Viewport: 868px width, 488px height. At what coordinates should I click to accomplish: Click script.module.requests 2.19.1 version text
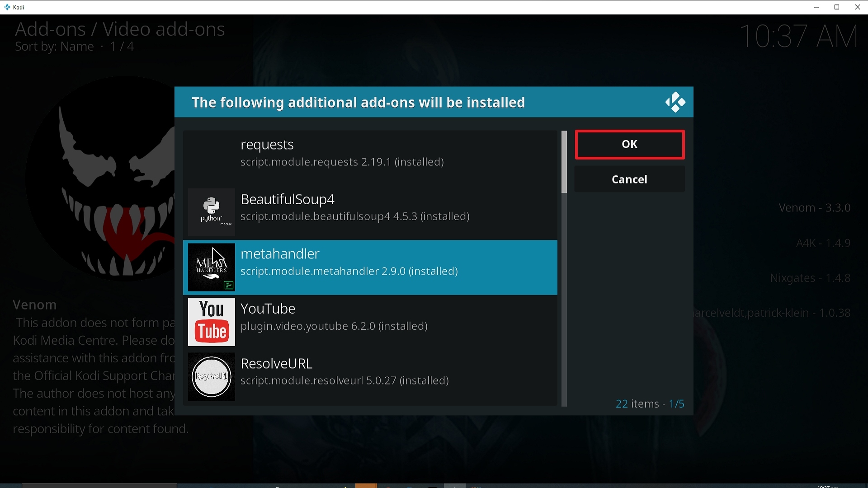pyautogui.click(x=342, y=162)
